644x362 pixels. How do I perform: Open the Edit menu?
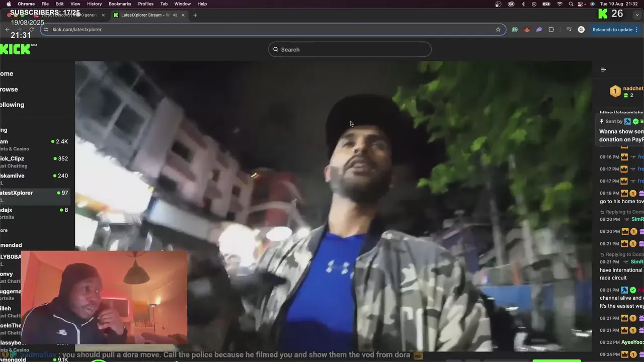(59, 4)
